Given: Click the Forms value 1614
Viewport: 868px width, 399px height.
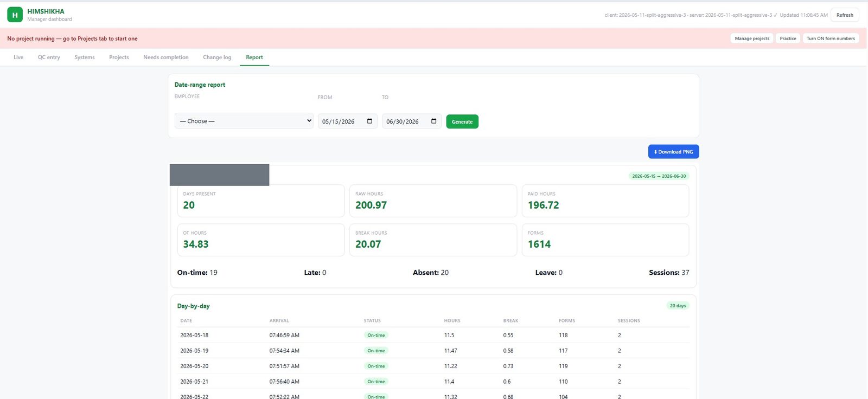Looking at the screenshot, I should pos(539,244).
